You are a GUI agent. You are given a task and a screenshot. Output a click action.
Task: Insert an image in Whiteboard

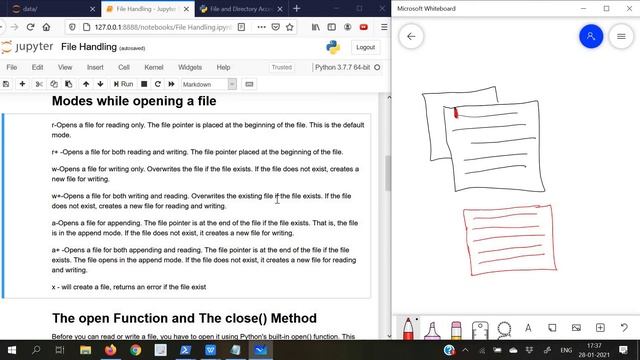576,328
